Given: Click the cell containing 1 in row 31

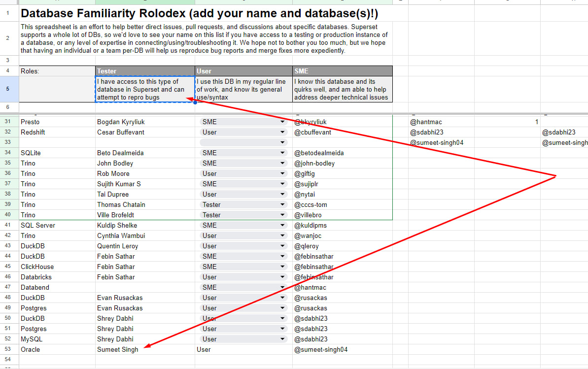Looking at the screenshot, I should (x=507, y=122).
